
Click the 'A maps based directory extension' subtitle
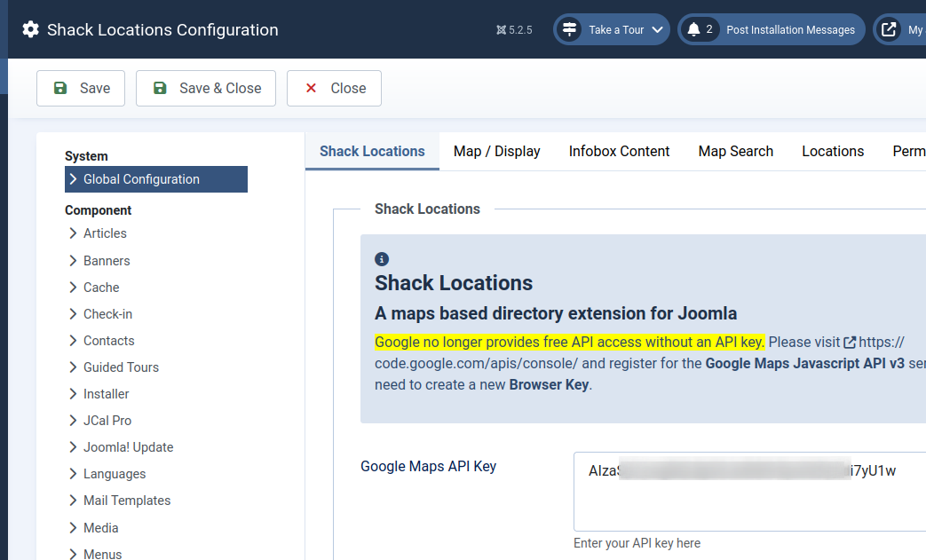point(556,313)
